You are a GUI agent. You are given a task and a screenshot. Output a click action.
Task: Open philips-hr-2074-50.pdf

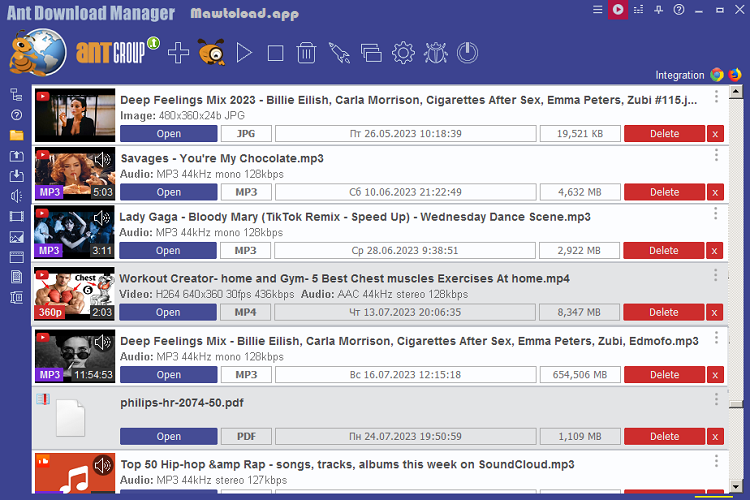point(169,436)
